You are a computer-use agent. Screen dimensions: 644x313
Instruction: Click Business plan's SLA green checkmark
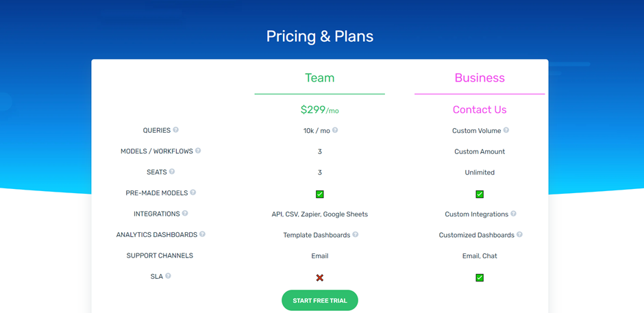(480, 277)
